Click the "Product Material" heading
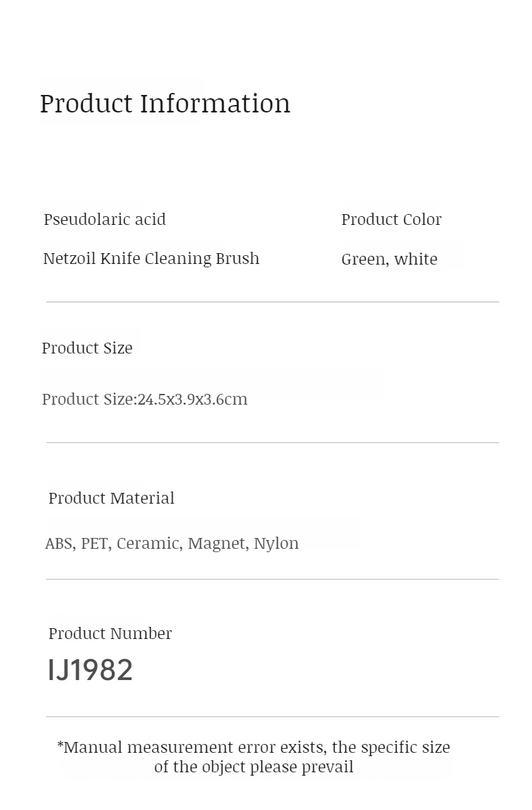The width and height of the screenshot is (532, 810). click(x=111, y=498)
